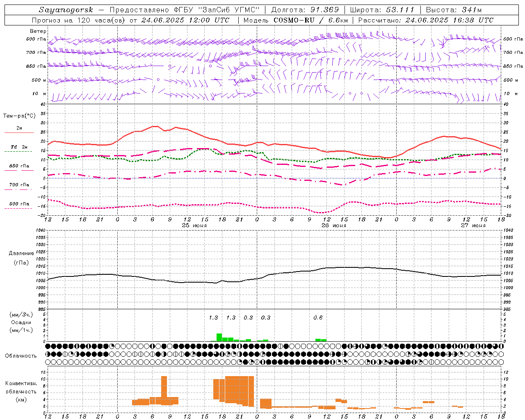Click the 'Давление' pressure panel label
525x420 pixels.
pos(21,253)
